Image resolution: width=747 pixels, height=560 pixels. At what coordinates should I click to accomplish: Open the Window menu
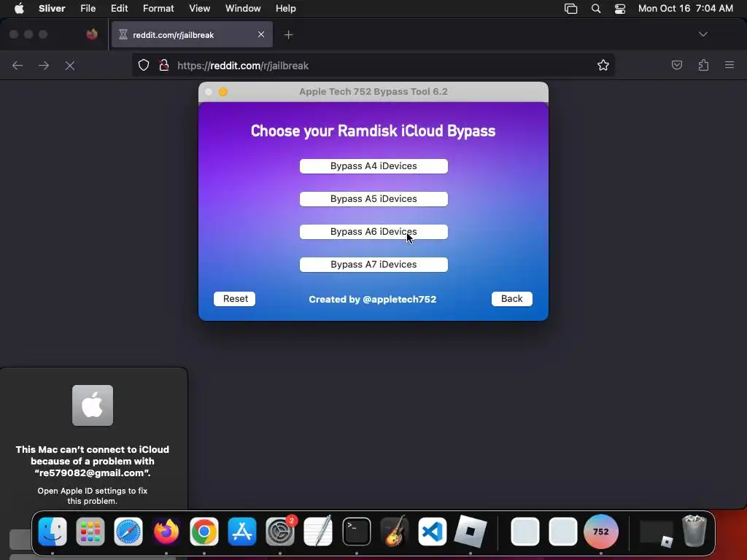[243, 9]
